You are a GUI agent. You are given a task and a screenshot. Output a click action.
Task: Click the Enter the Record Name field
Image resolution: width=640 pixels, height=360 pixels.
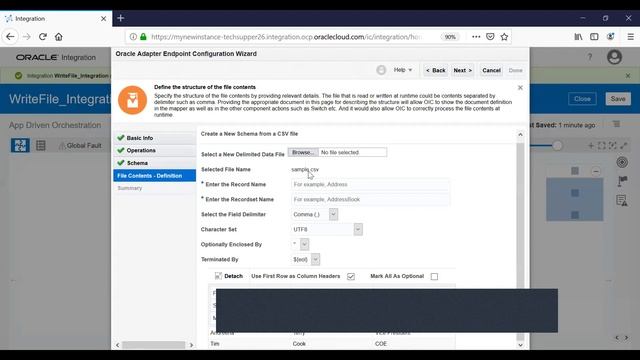pyautogui.click(x=370, y=184)
